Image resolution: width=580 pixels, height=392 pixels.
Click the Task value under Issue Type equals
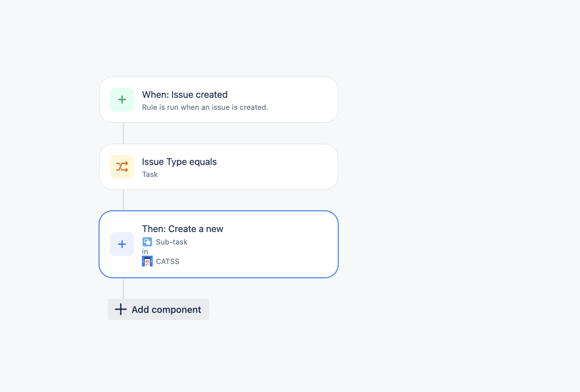pyautogui.click(x=150, y=174)
